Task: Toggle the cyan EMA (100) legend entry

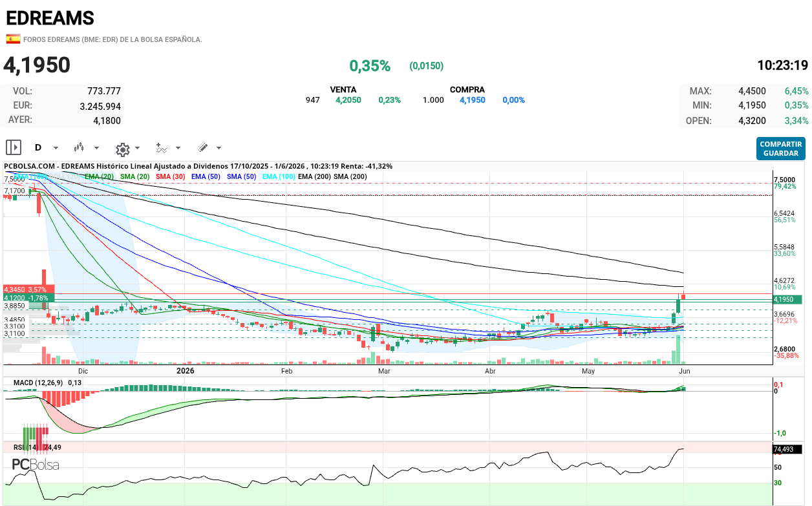Action: pos(279,176)
